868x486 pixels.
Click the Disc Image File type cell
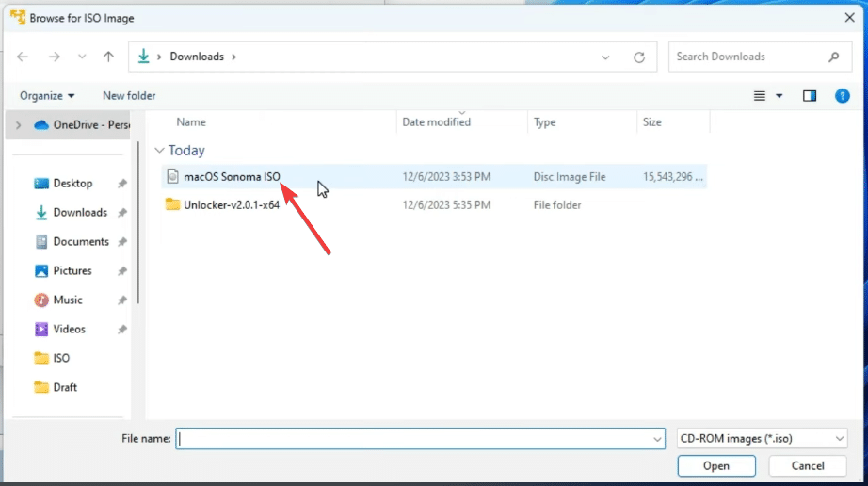point(569,177)
